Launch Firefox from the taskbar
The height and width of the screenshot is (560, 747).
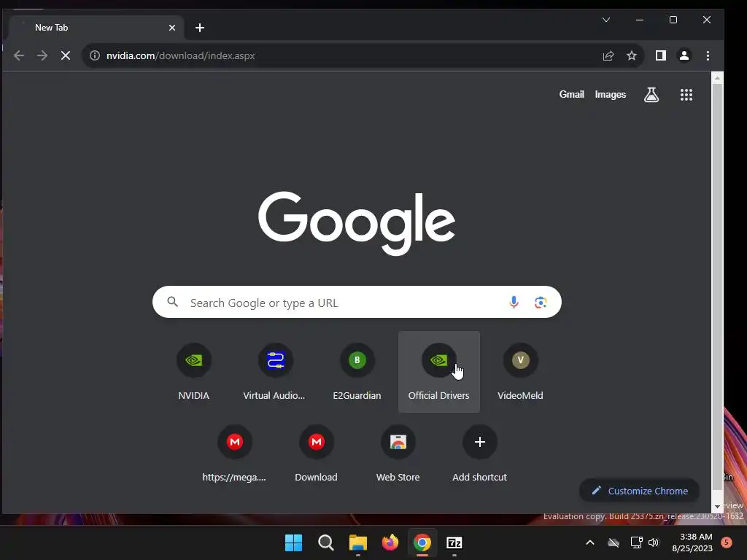click(x=390, y=542)
